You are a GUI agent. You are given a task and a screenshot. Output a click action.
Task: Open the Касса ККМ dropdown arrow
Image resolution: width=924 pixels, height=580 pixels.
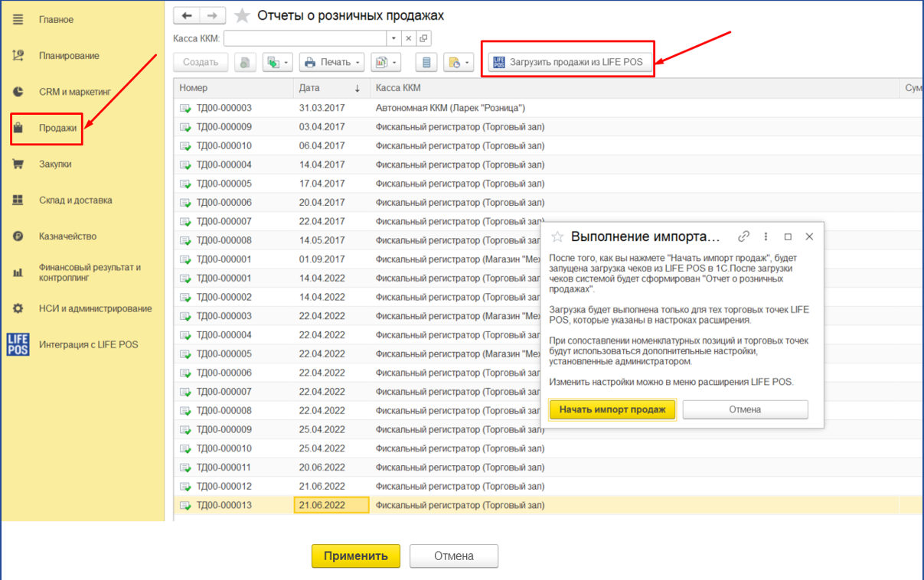393,38
